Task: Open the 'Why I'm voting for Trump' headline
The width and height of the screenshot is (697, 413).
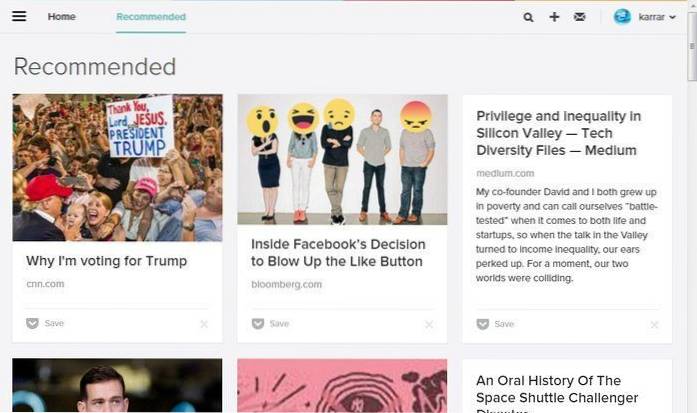Action: [106, 261]
